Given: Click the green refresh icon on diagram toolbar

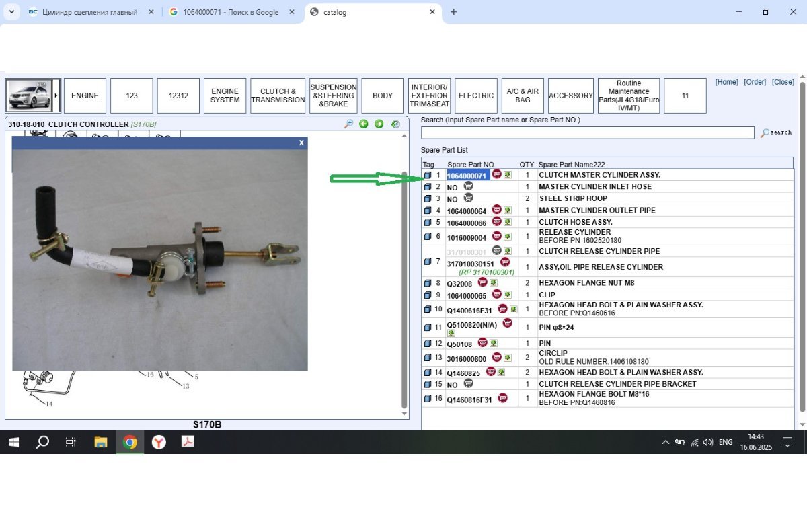Looking at the screenshot, I should (x=395, y=124).
